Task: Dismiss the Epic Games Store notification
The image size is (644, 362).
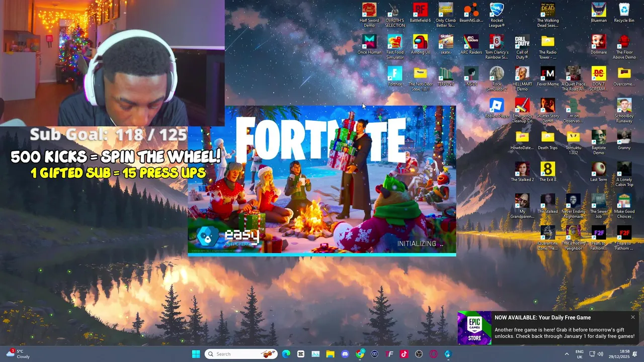Action: coord(633,317)
